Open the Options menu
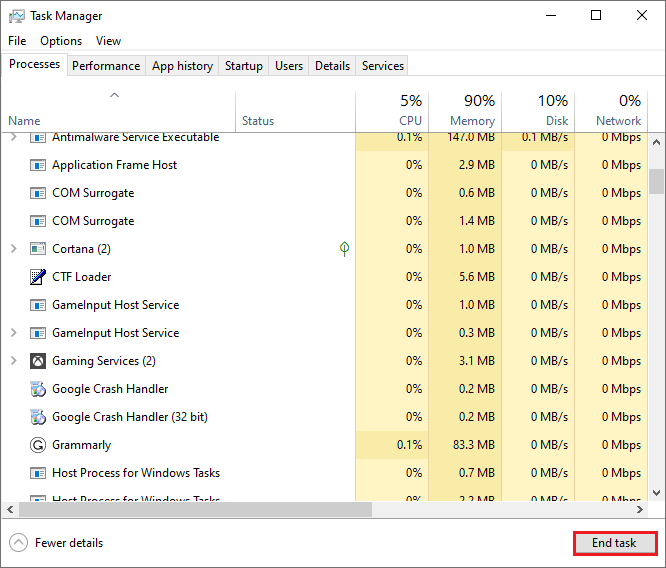This screenshot has height=568, width=666. click(61, 41)
